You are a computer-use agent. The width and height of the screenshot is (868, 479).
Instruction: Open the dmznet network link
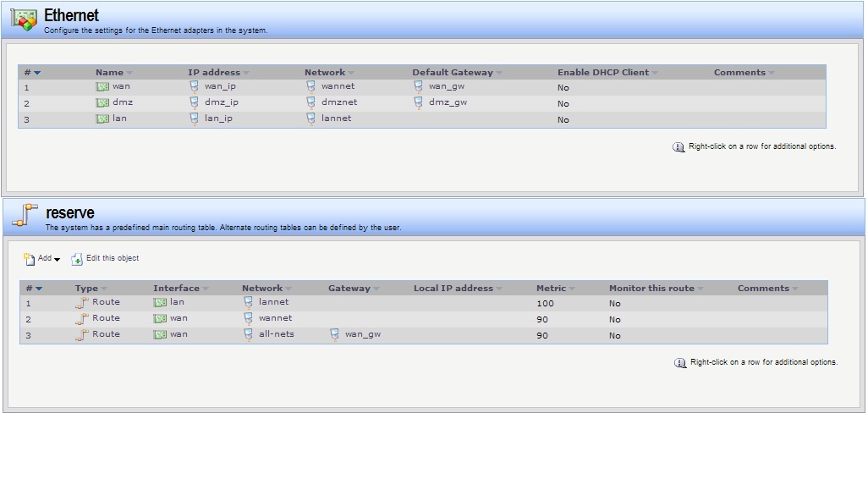[338, 102]
